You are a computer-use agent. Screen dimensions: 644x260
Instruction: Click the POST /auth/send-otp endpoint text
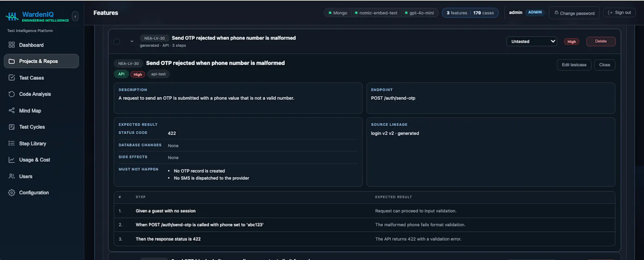pyautogui.click(x=393, y=98)
